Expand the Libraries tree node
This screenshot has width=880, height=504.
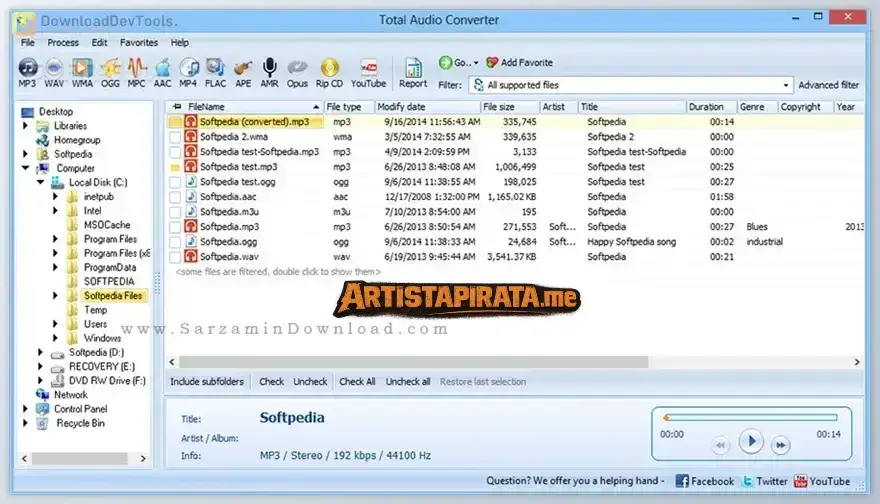25,126
